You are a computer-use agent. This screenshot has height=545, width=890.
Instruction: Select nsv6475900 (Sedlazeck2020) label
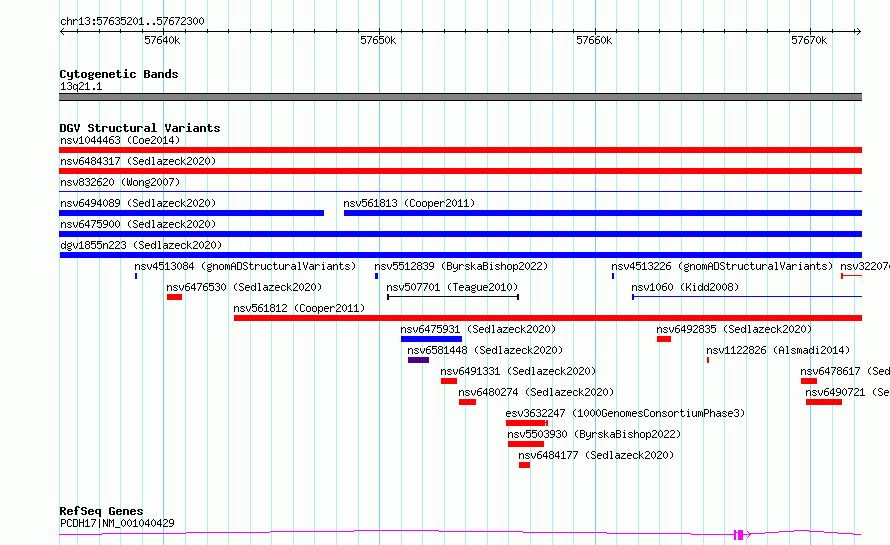click(x=138, y=224)
